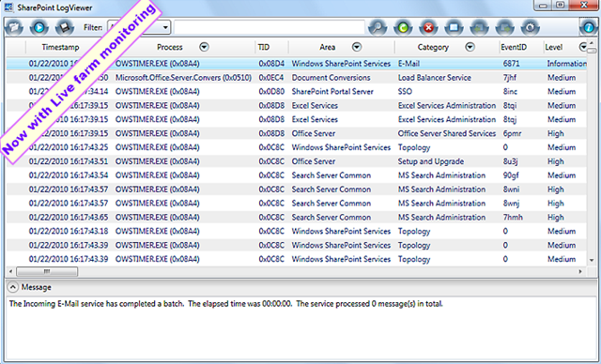The width and height of the screenshot is (601, 364).
Task: Sort by the Area column header
Action: 328,47
